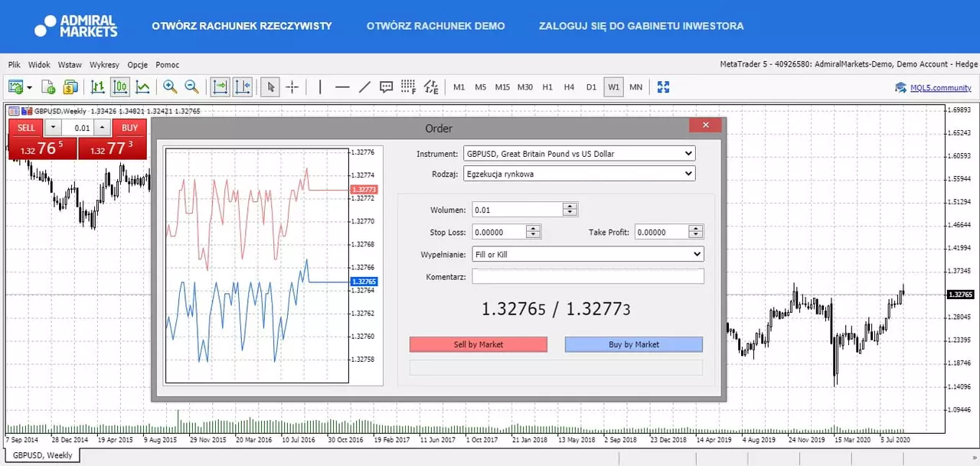Click Buy by Market button

pyautogui.click(x=634, y=344)
